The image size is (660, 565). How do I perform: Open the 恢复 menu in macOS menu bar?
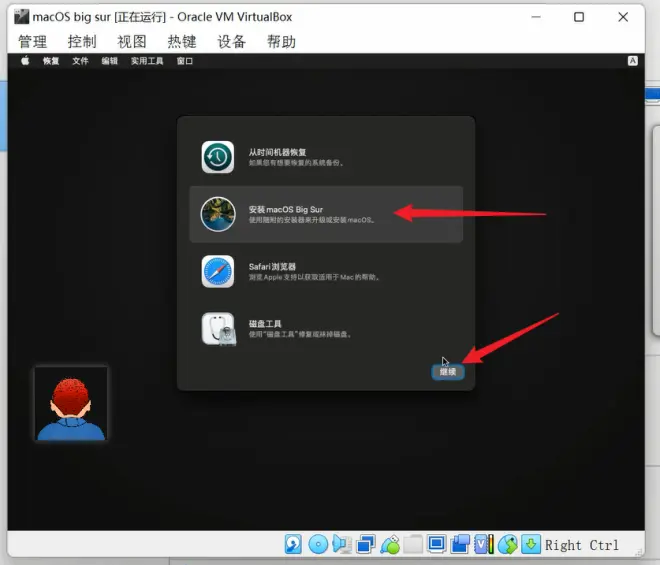[x=51, y=61]
